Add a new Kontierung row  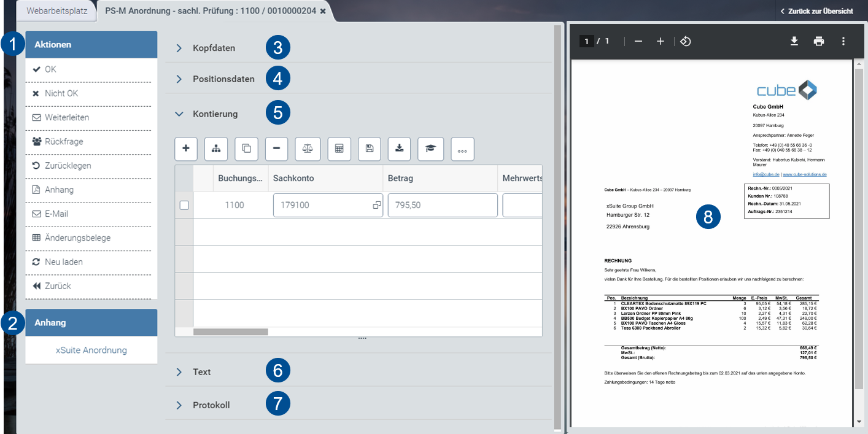(186, 149)
